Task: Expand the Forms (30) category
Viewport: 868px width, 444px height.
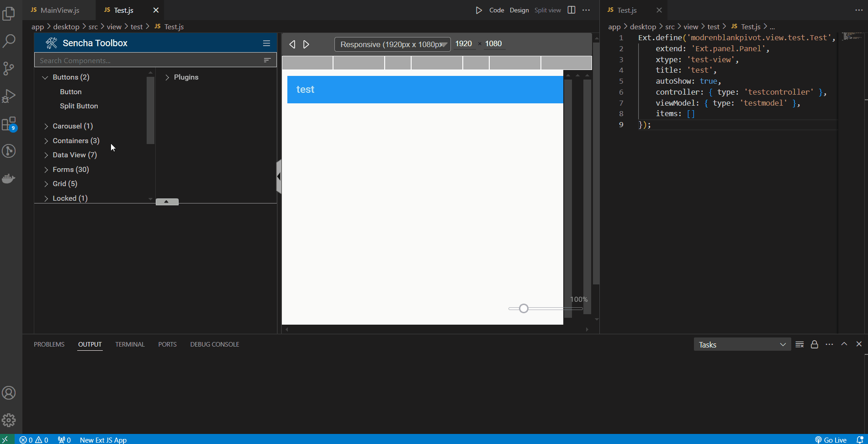Action: (x=46, y=170)
